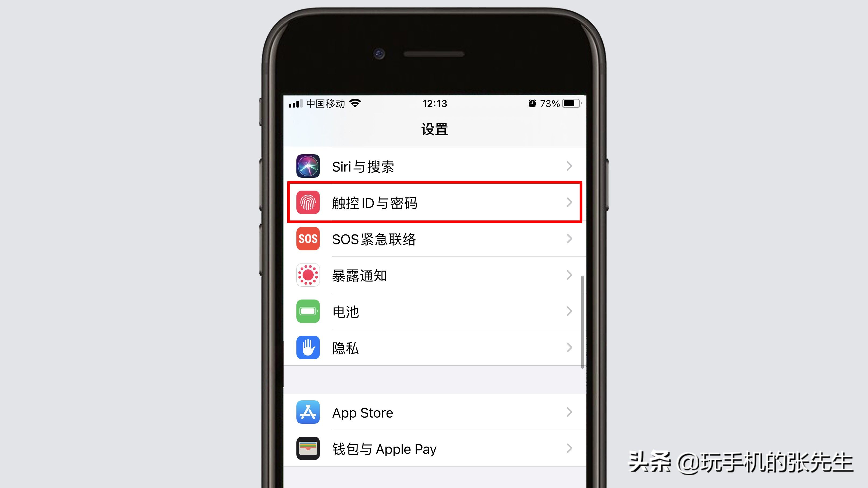Image resolution: width=868 pixels, height=488 pixels.
Task: Open 钱包与Apple Pay settings
Action: click(x=434, y=449)
